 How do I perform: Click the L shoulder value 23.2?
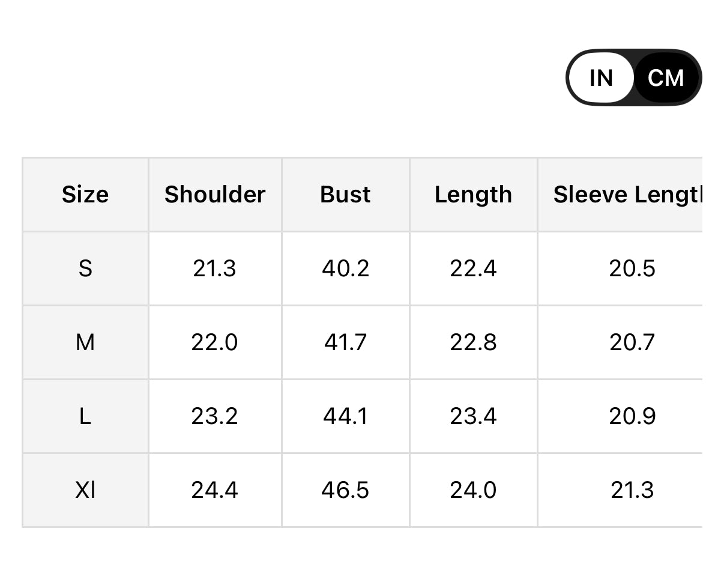click(214, 416)
